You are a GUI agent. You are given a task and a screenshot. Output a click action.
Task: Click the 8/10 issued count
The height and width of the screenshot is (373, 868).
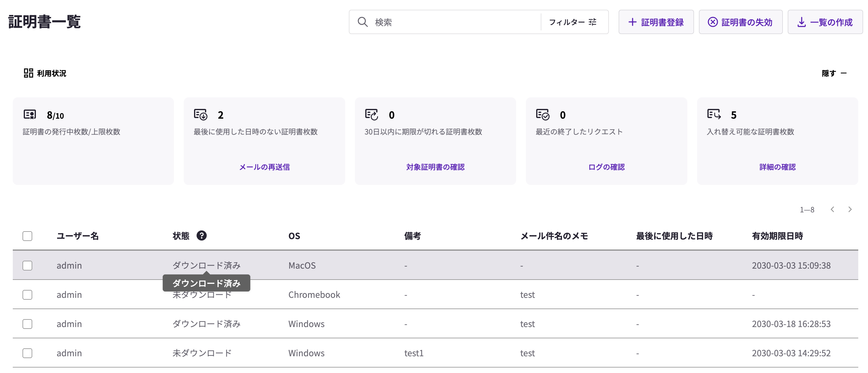coord(55,115)
